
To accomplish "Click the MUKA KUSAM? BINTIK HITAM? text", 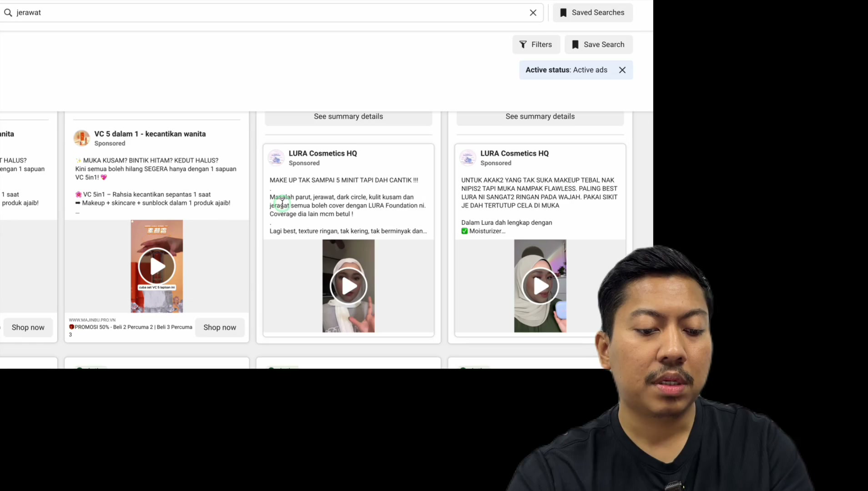I will (150, 160).
